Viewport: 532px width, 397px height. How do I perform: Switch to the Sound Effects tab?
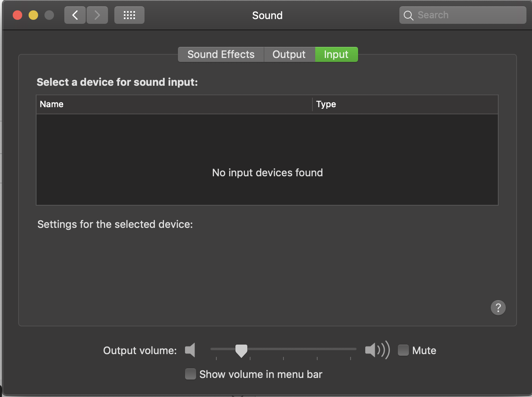pyautogui.click(x=221, y=54)
